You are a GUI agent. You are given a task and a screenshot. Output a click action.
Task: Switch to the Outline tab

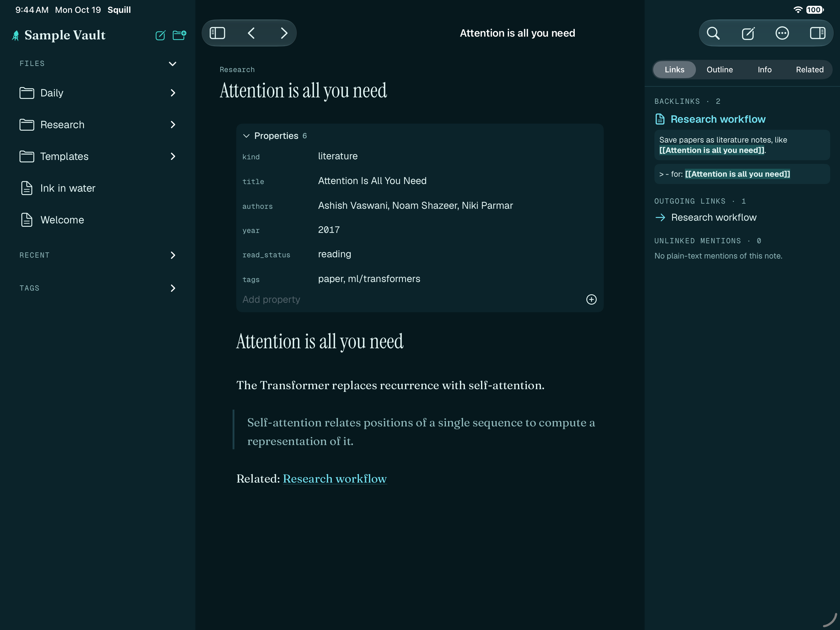[720, 70]
